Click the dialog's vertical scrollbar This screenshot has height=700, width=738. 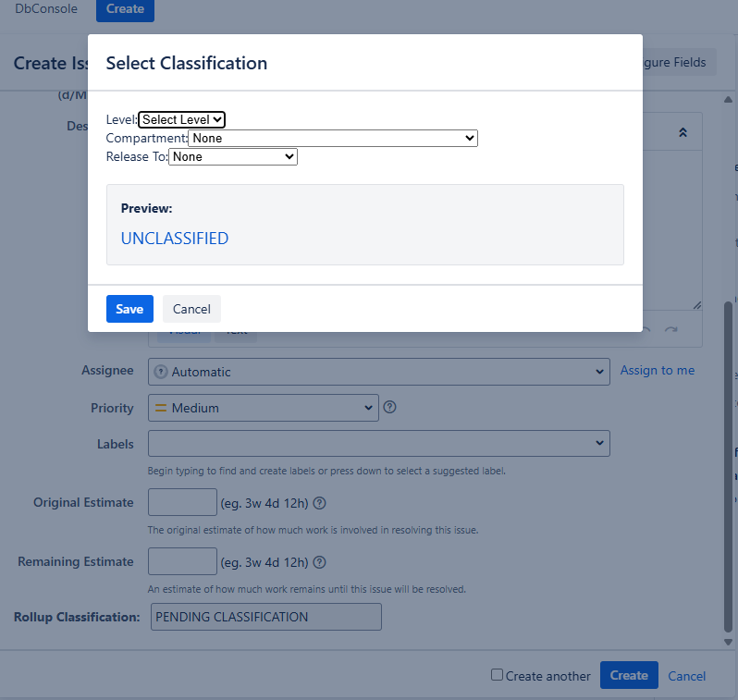click(x=729, y=462)
